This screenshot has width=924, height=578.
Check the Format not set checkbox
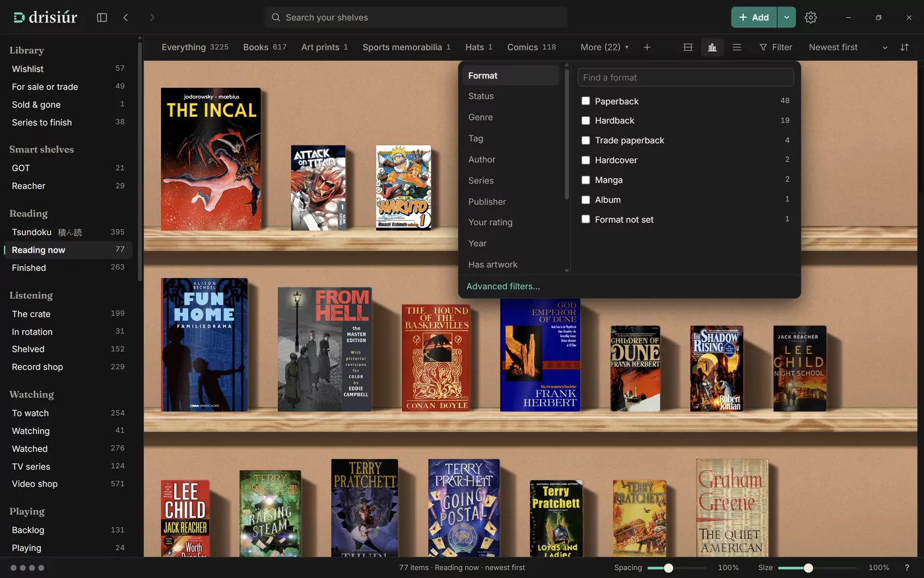pos(585,219)
